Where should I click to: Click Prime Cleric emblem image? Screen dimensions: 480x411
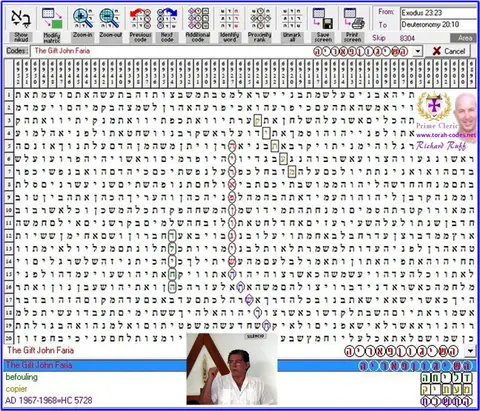(434, 107)
